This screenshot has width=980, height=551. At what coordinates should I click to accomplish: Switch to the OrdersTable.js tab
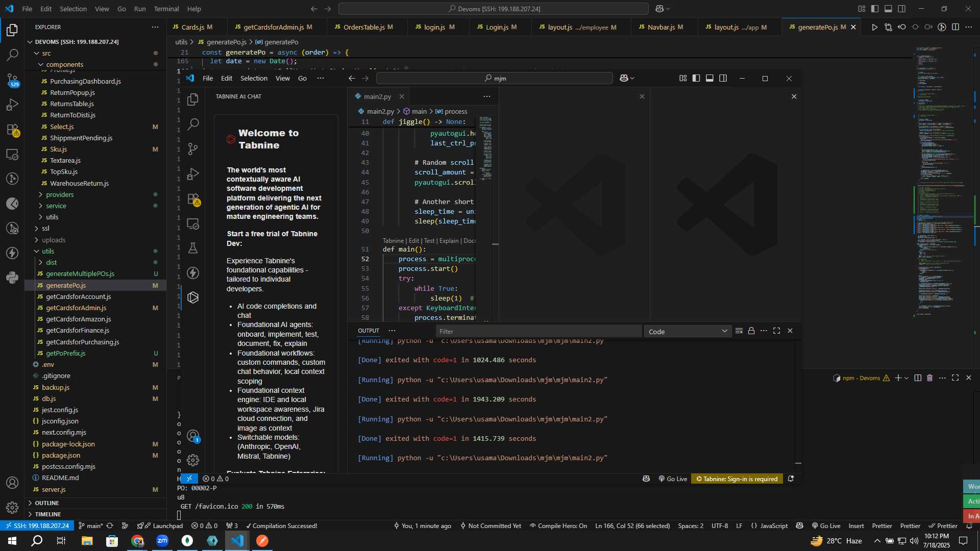(x=368, y=27)
